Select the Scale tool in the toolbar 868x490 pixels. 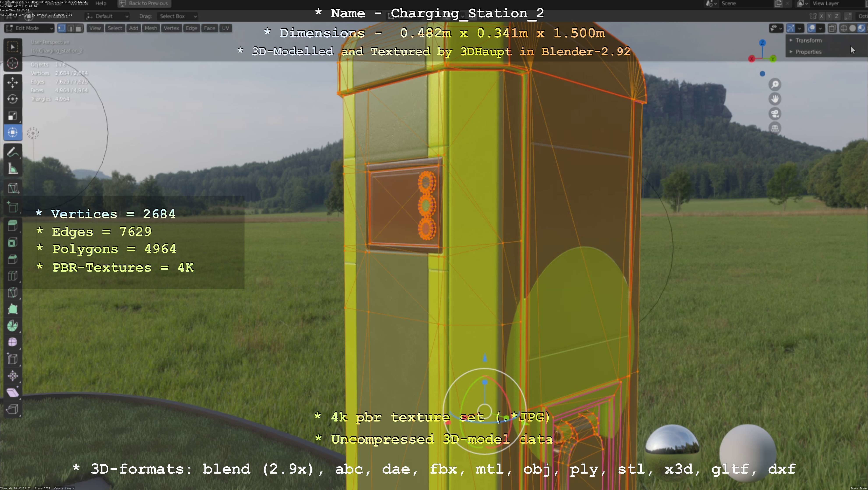point(13,116)
